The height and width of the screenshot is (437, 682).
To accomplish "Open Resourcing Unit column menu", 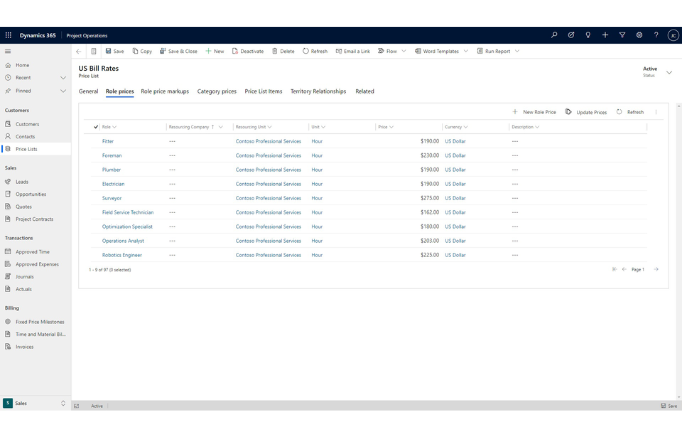I will click(x=270, y=127).
